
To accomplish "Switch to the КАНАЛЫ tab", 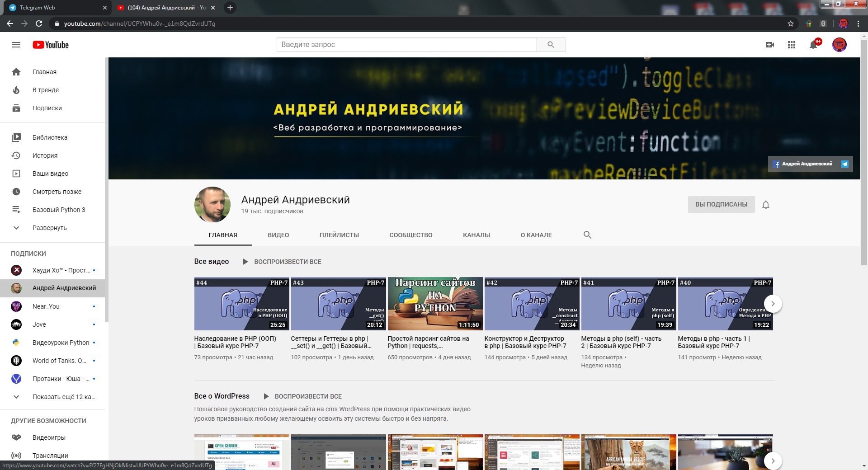I will [x=476, y=235].
